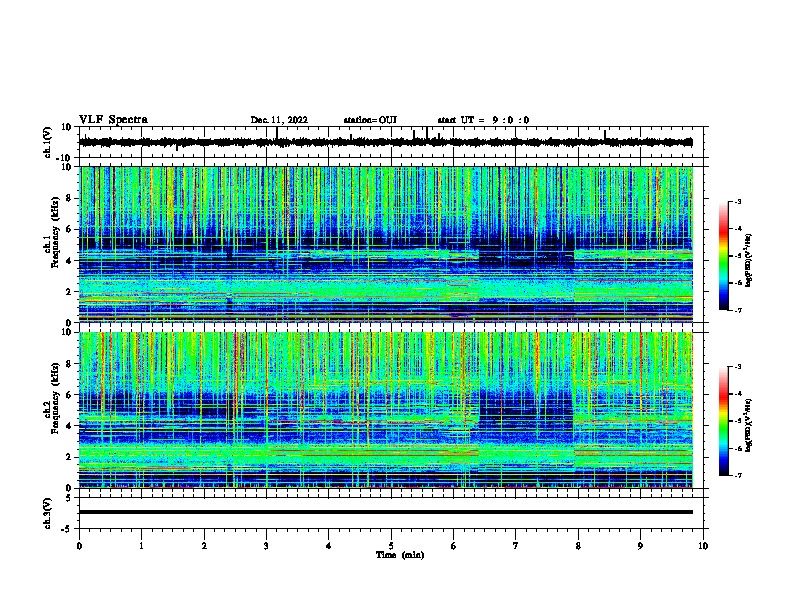Viewport: 792px width, 612px height.
Task: Click the ch.1 spectrogram panel
Action: pos(386,244)
